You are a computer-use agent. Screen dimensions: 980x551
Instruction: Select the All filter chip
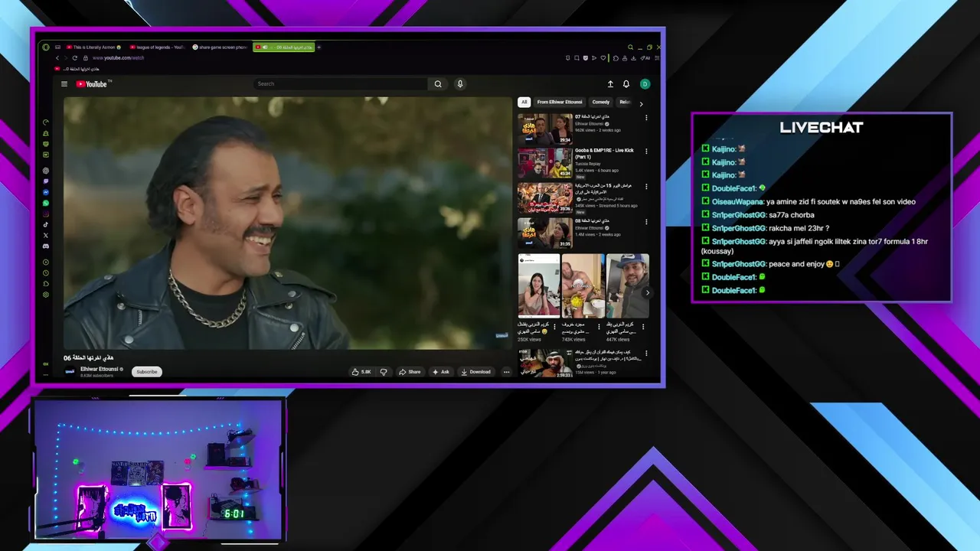point(524,102)
